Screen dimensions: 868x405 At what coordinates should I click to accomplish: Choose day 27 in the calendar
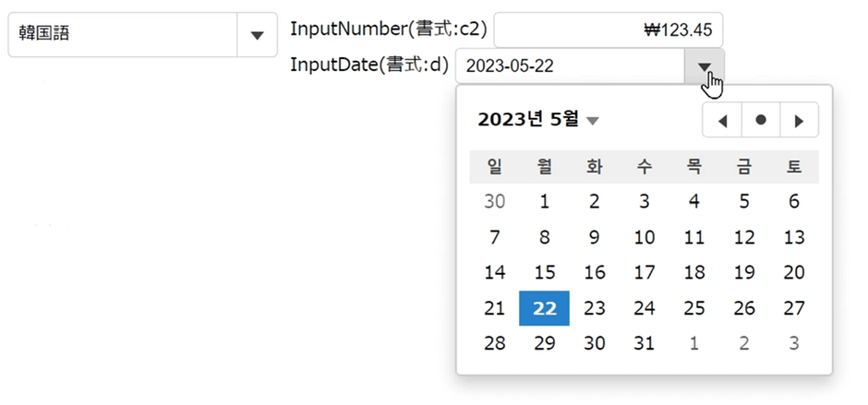(794, 308)
